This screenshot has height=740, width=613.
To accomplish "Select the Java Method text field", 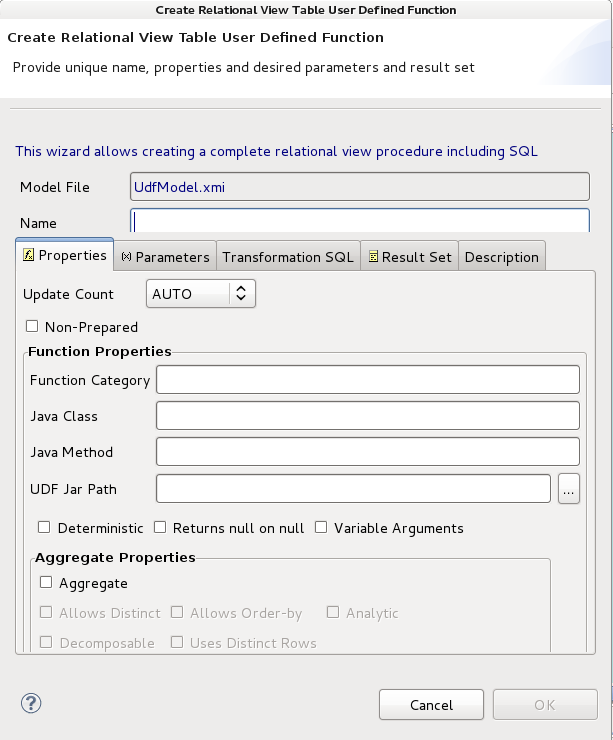I will 368,452.
